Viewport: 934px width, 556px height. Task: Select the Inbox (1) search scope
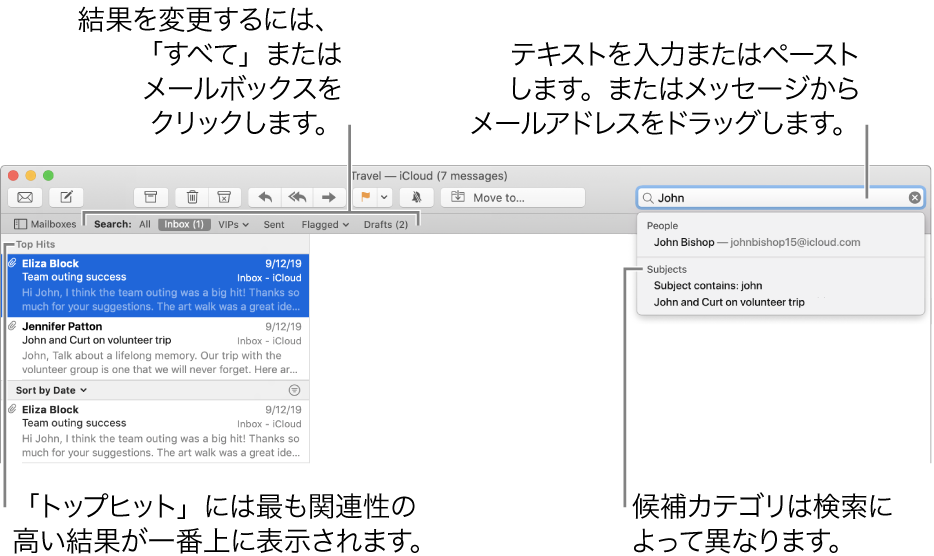click(x=183, y=224)
